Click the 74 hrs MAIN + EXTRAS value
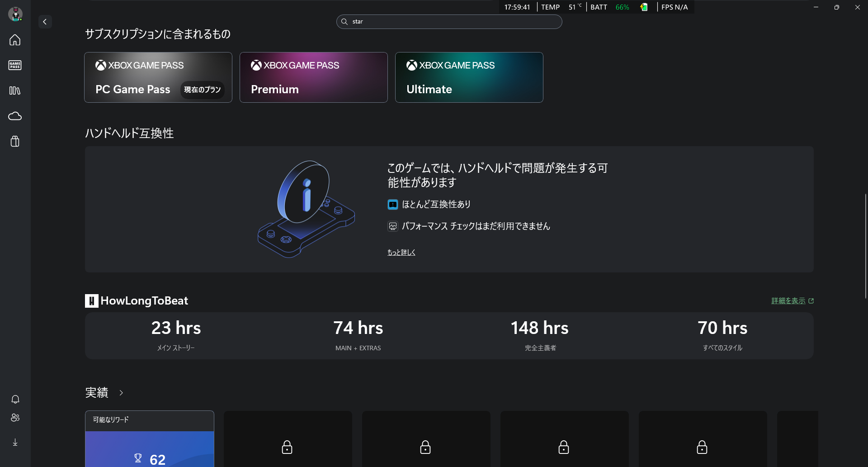This screenshot has height=467, width=868. (x=358, y=328)
